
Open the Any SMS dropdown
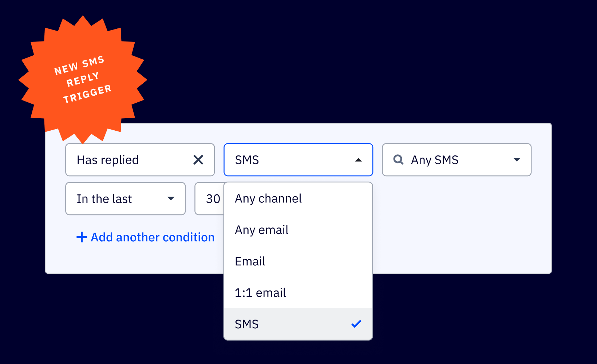pos(456,159)
